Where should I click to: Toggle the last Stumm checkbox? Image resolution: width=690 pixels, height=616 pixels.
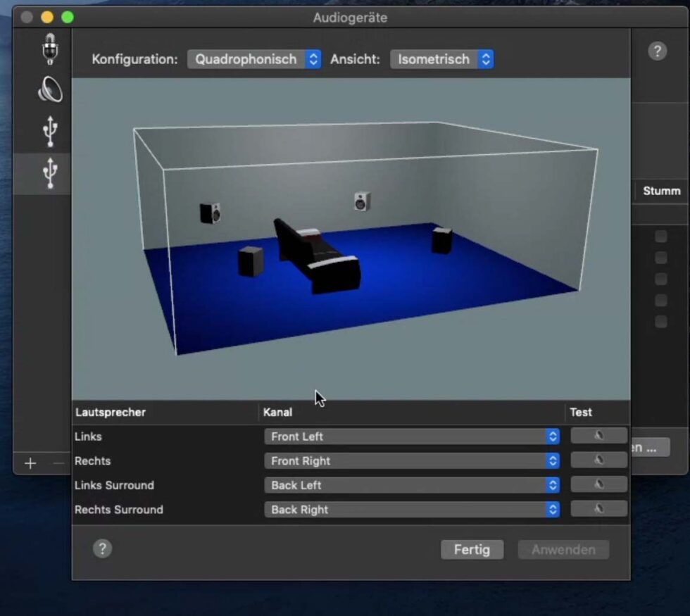[660, 322]
